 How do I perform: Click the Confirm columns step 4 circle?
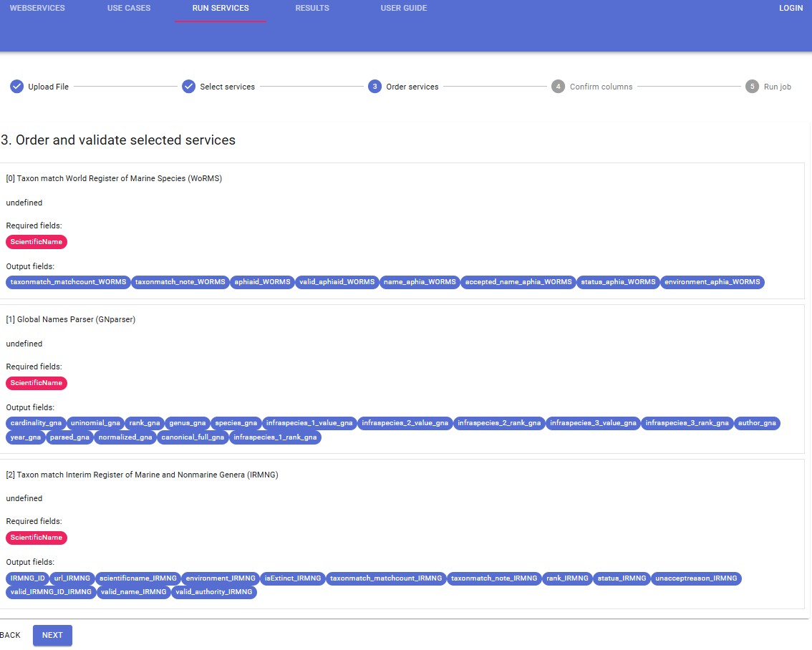click(558, 86)
